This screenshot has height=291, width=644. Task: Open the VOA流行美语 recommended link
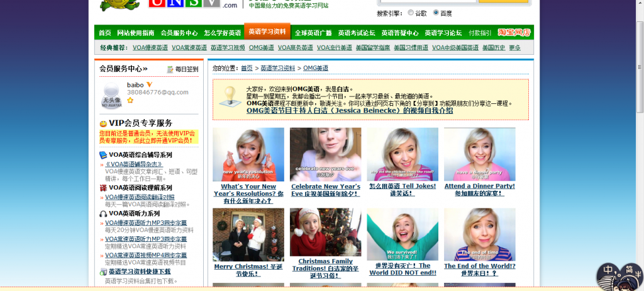coord(335,48)
